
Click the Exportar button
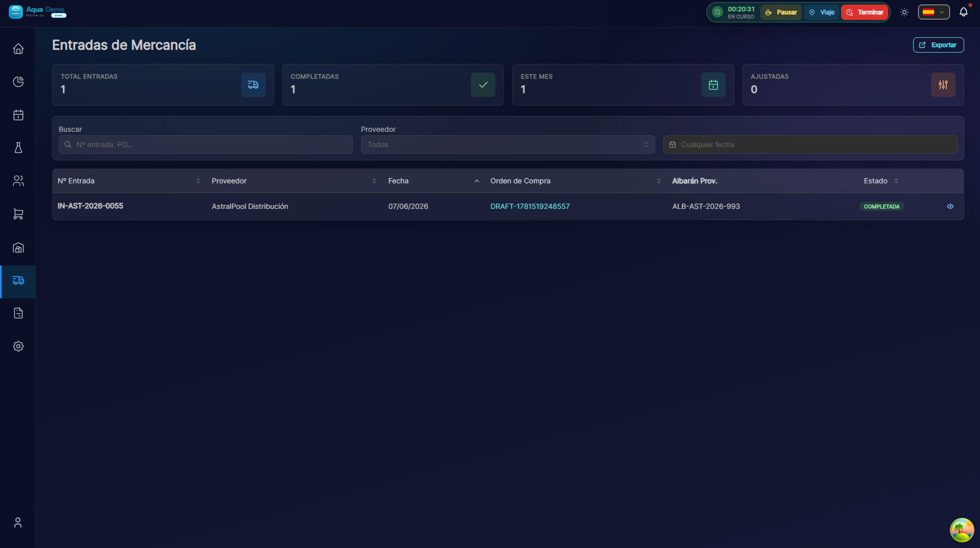click(938, 45)
